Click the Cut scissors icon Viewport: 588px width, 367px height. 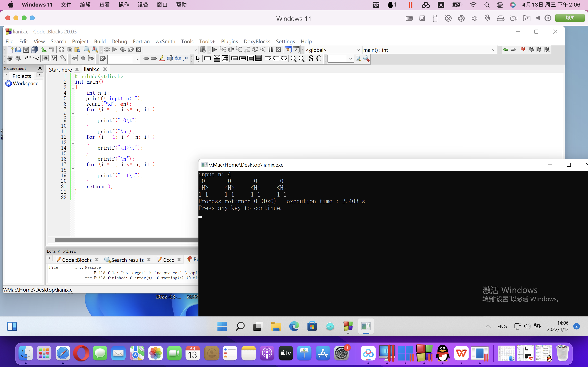pyautogui.click(x=61, y=50)
